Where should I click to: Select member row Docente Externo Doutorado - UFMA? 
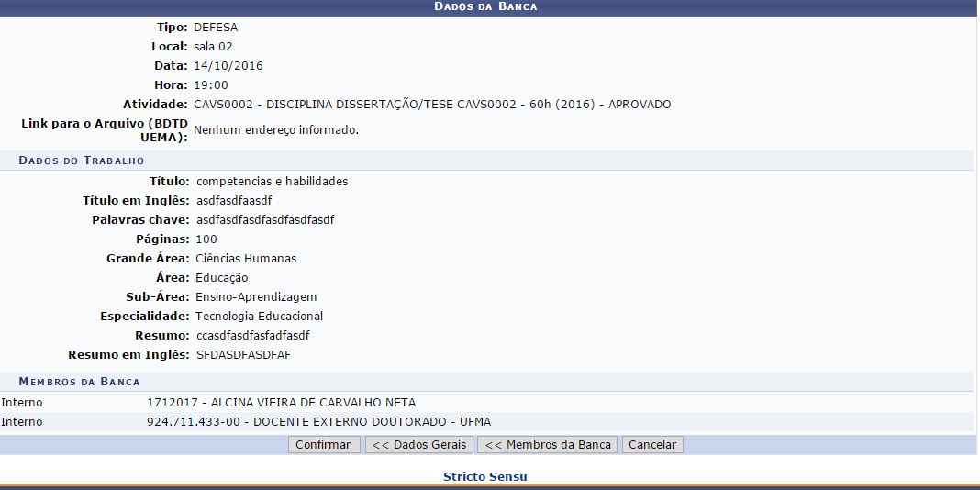coord(318,422)
